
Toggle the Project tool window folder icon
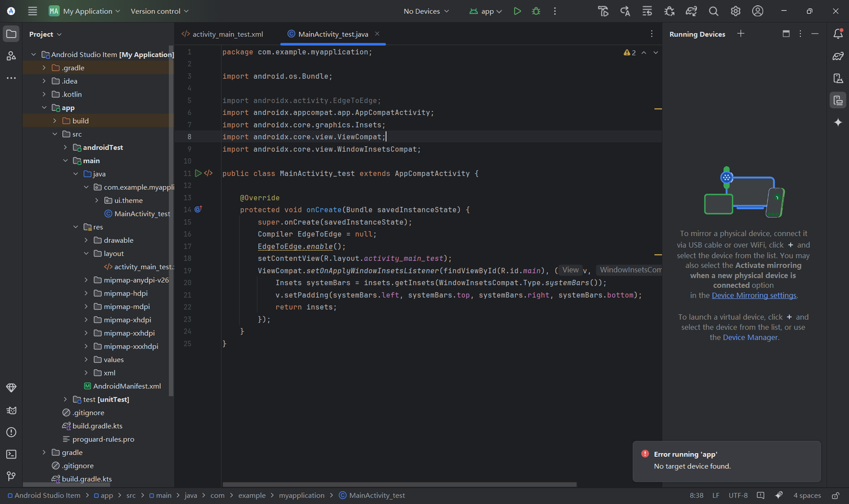click(x=11, y=34)
